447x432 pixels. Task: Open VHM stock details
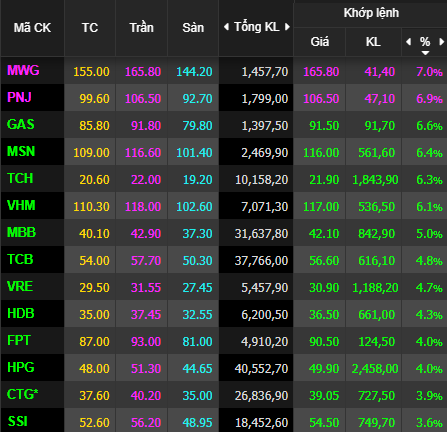click(21, 206)
